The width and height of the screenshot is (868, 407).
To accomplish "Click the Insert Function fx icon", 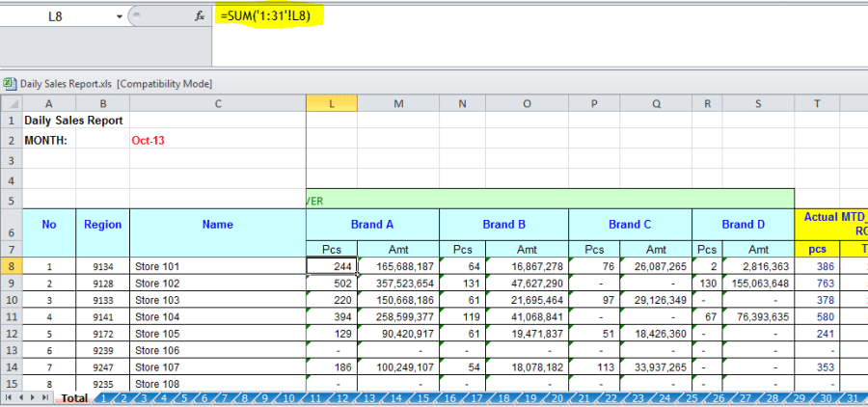I will pos(200,16).
